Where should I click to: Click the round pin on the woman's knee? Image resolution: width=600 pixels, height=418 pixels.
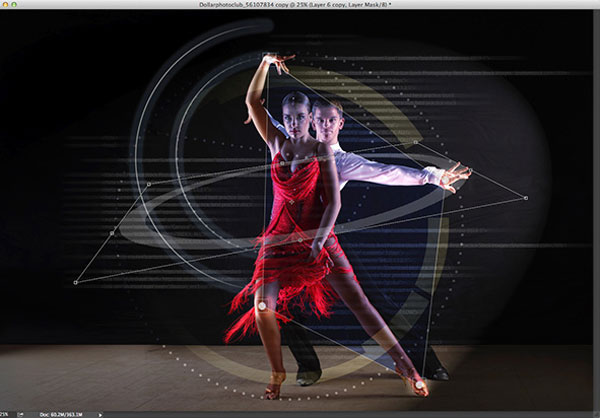click(x=262, y=305)
